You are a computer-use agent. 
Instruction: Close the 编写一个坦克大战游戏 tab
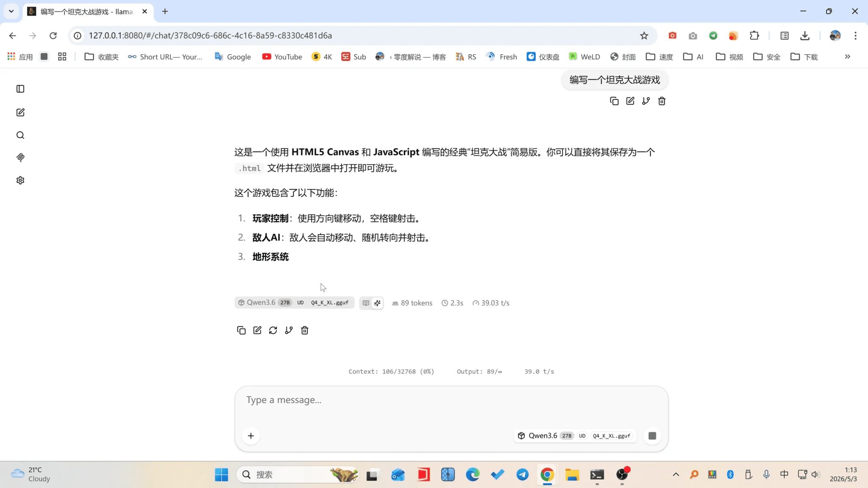[x=145, y=11]
